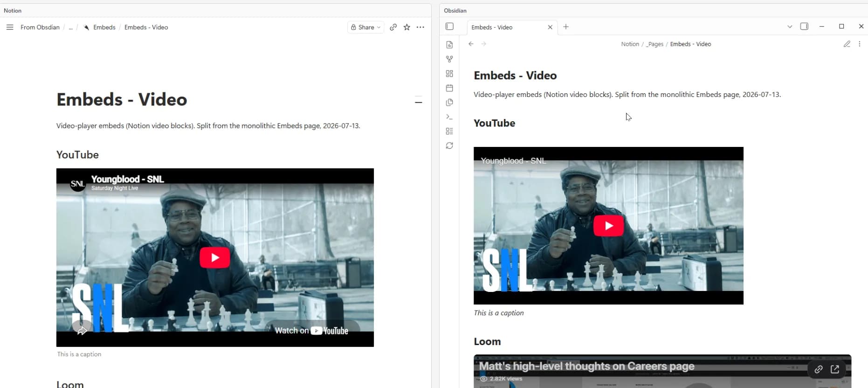Open daily note calendar icon in Obsidian
Screen dimensions: 868x388
tap(449, 88)
